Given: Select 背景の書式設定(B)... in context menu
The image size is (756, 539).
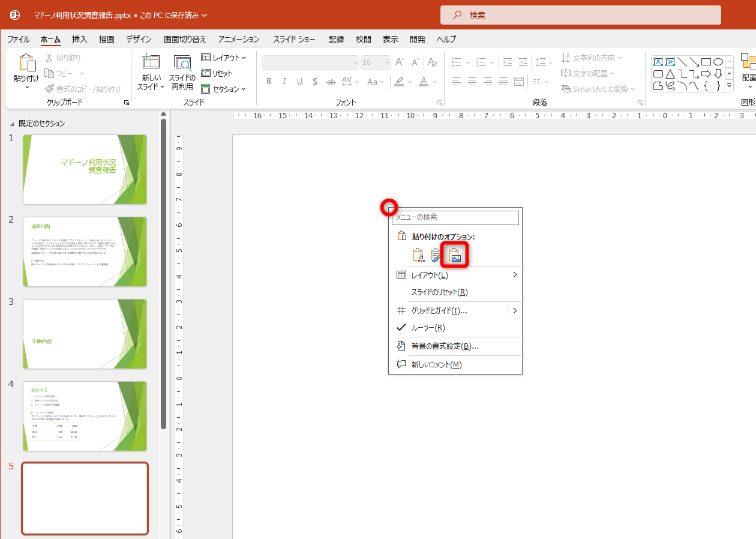Looking at the screenshot, I should click(x=456, y=346).
